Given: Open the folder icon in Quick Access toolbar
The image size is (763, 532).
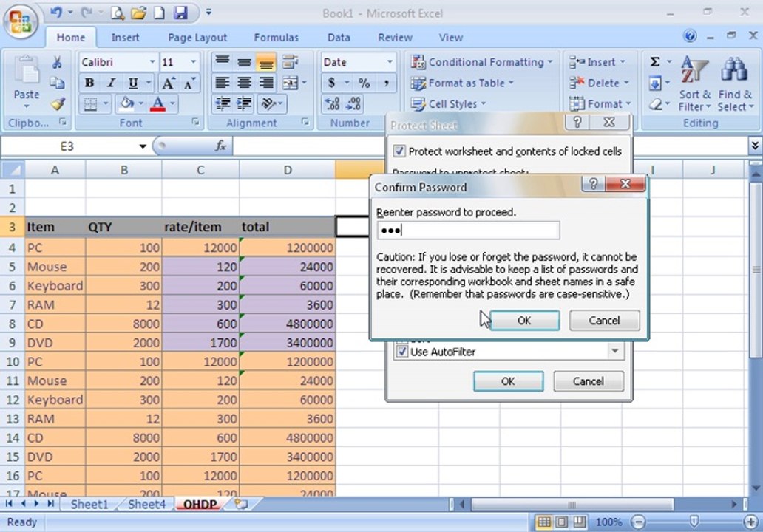Looking at the screenshot, I should click(139, 13).
